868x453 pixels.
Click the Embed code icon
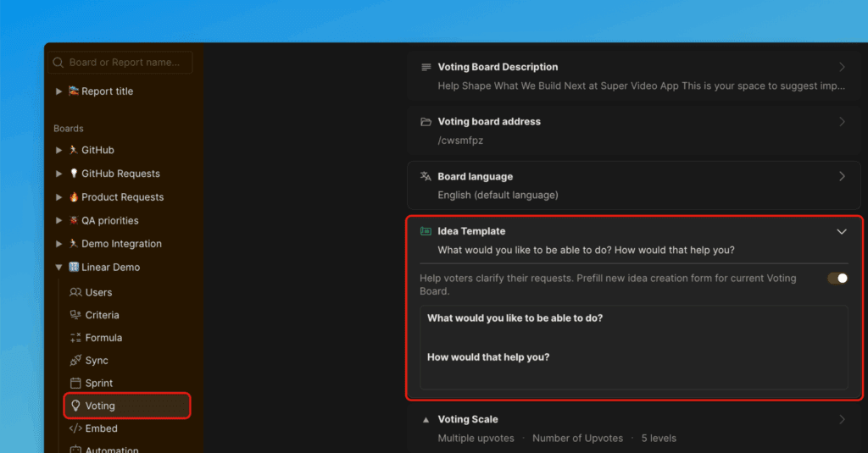(75, 428)
